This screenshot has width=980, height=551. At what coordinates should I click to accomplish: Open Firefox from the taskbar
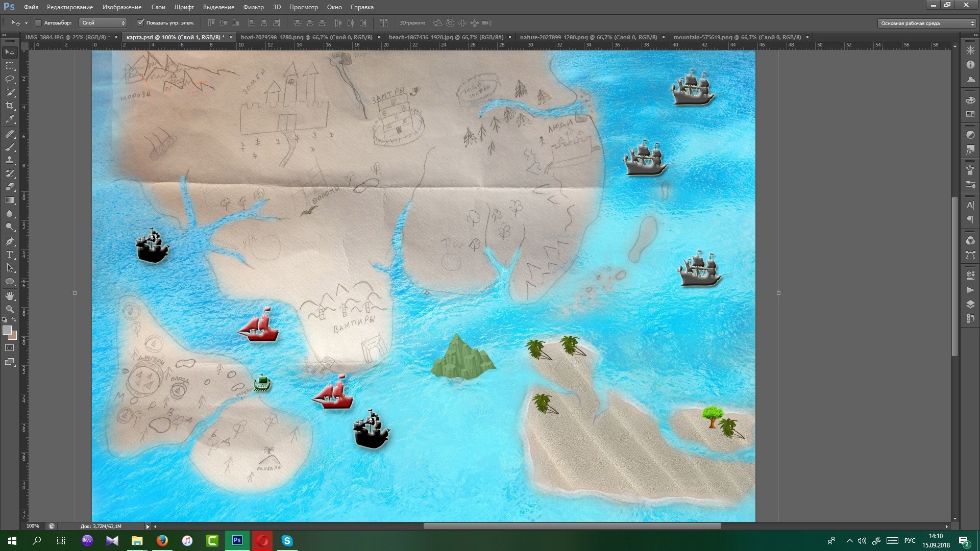(162, 541)
